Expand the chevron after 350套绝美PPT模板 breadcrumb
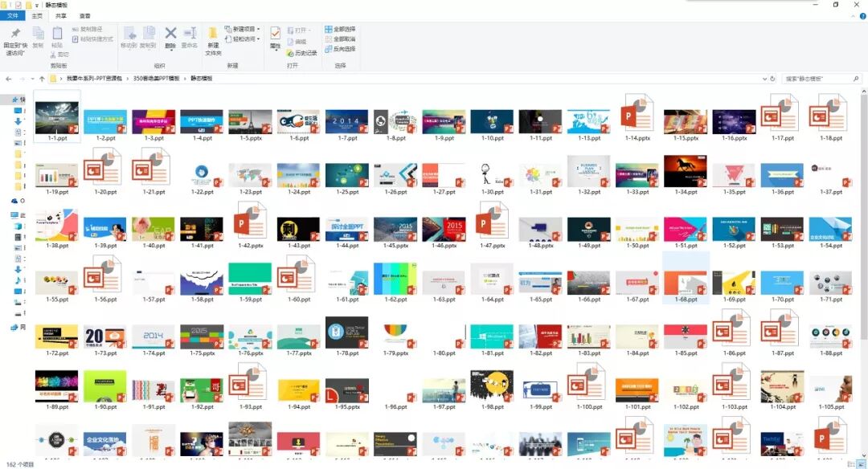Image resolution: width=868 pixels, height=469 pixels. coord(186,79)
